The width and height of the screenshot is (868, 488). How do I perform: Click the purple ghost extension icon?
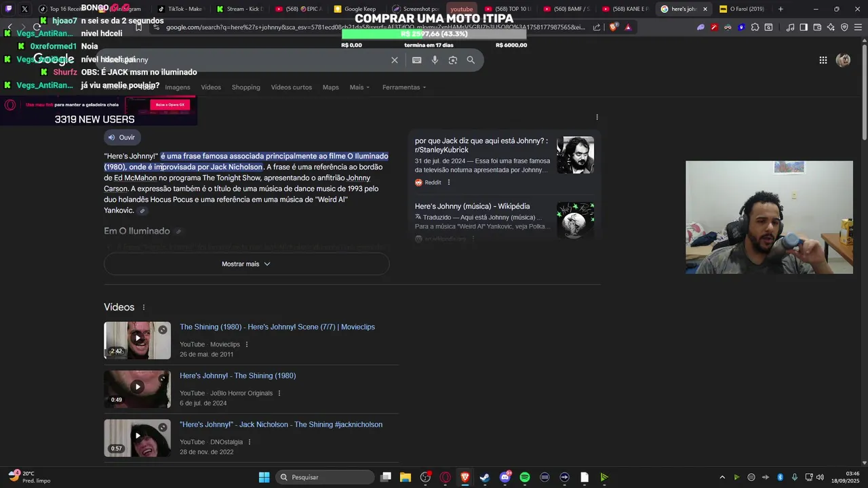[701, 27]
